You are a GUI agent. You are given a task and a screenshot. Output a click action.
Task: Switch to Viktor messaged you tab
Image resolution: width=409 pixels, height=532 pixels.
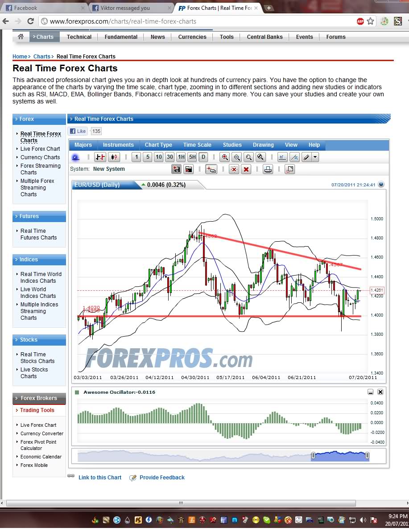pyautogui.click(x=131, y=8)
